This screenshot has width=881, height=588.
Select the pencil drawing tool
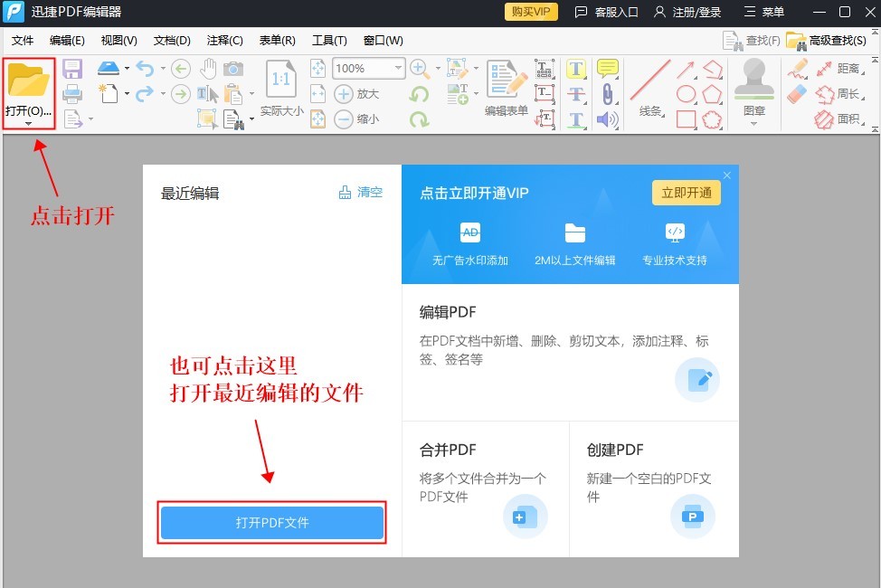click(x=797, y=69)
